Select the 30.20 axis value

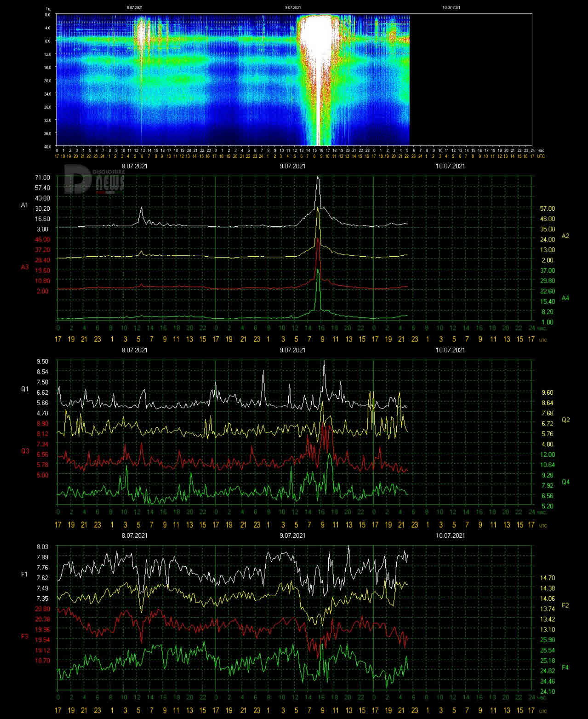click(x=42, y=208)
